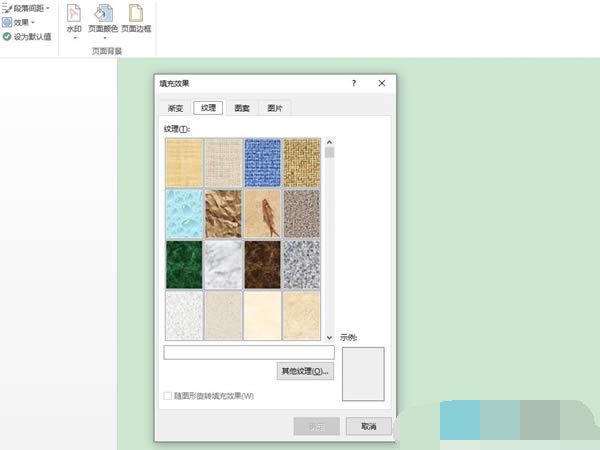Open the Paragraph Spacing dropdown arrow

48,8
